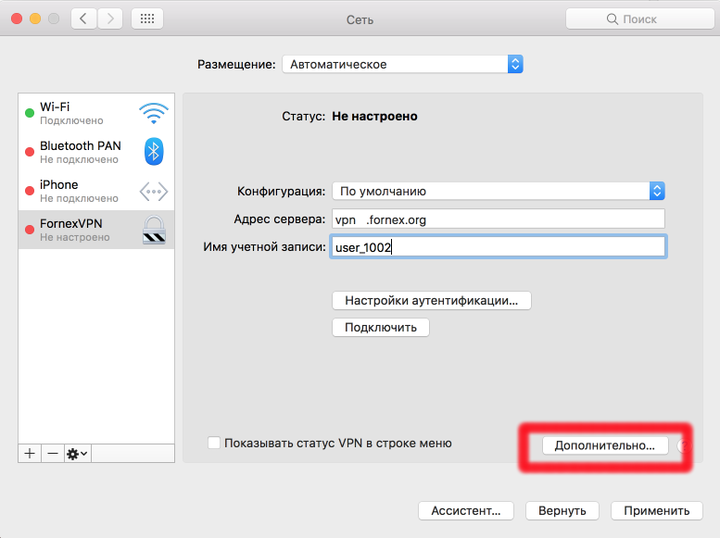Go back with the left arrow
Viewport: 720px width, 538px height.
(x=84, y=19)
